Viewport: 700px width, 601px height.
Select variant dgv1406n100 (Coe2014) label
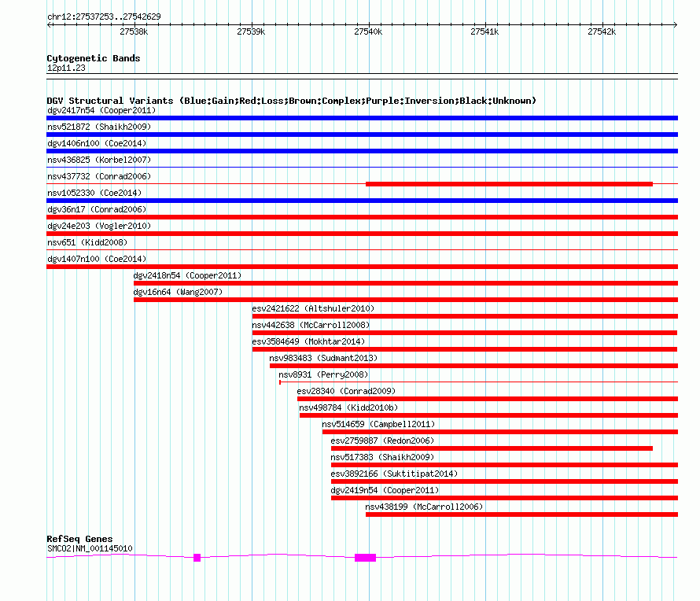97,143
